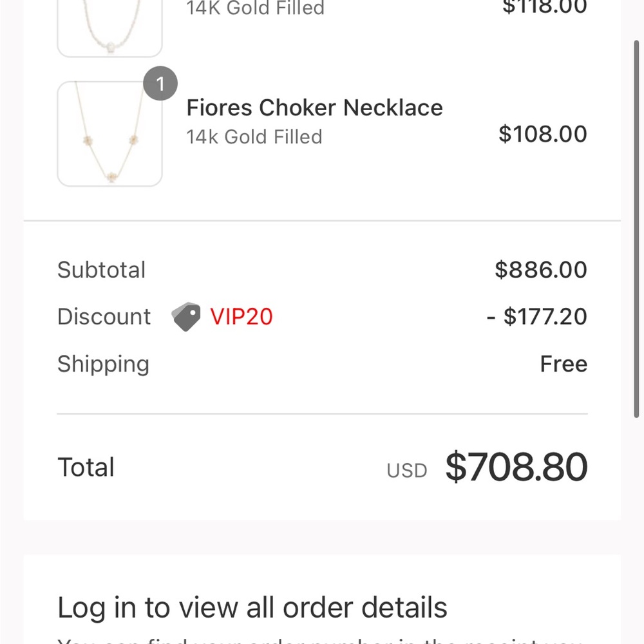Select the Fiores Choker Necklace title
The image size is (644, 644).
[x=315, y=108]
